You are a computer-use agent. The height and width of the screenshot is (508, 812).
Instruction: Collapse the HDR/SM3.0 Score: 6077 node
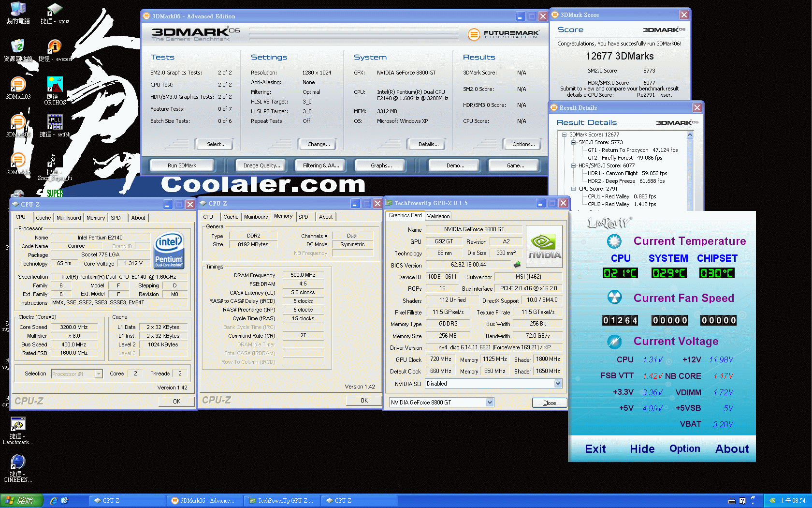click(x=573, y=166)
